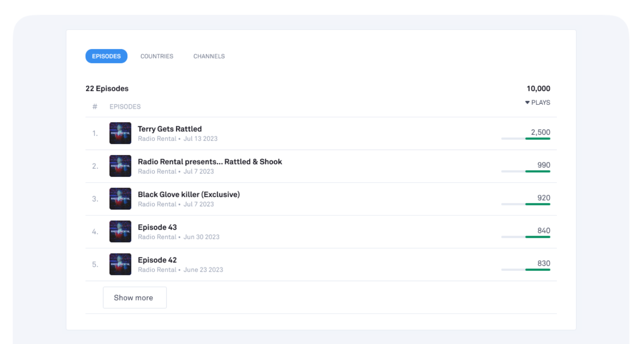Click the June 23 2023 date text
Viewport: 644px width, 344px height.
tap(203, 270)
